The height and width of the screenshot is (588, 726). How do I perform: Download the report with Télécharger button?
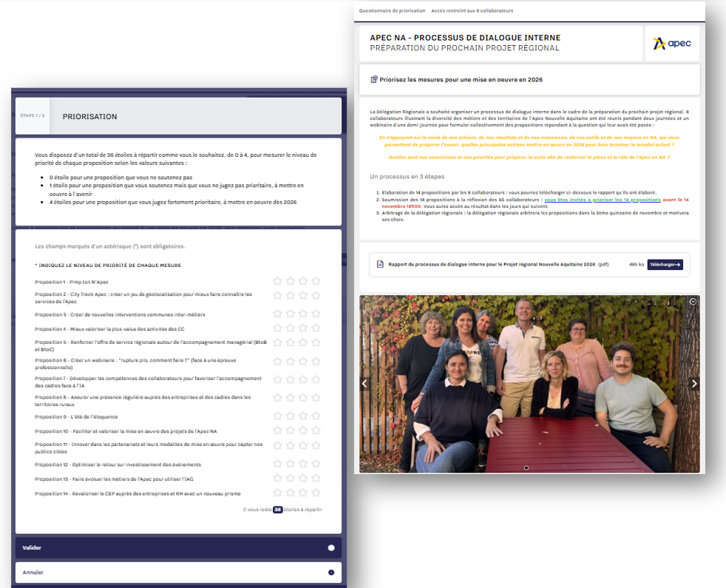[665, 265]
